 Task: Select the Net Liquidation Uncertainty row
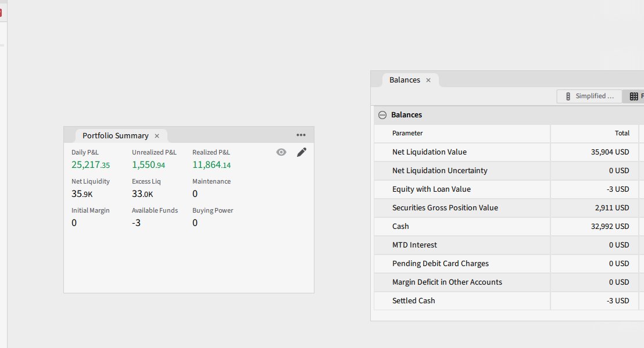(x=509, y=171)
